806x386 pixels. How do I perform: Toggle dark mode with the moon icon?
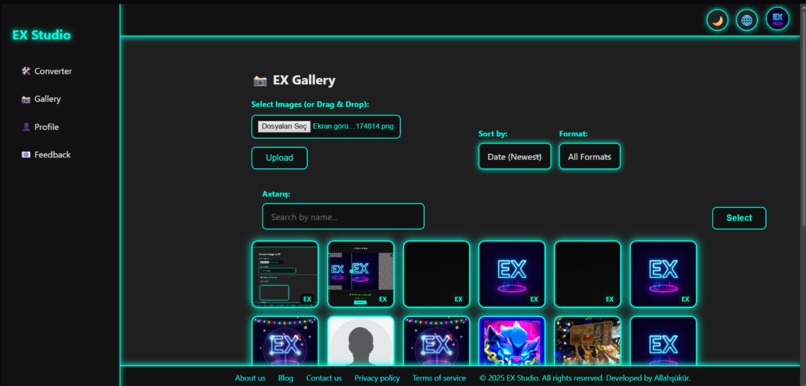coord(717,21)
